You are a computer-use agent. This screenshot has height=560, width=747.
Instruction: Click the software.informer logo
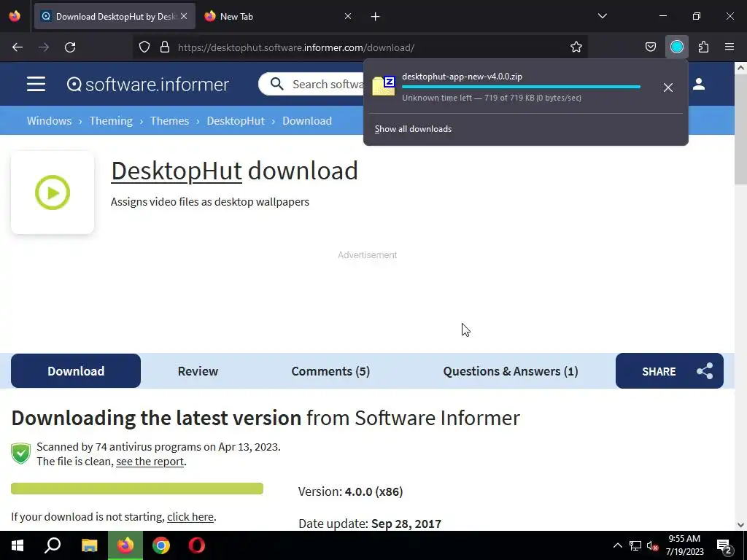[x=147, y=85]
